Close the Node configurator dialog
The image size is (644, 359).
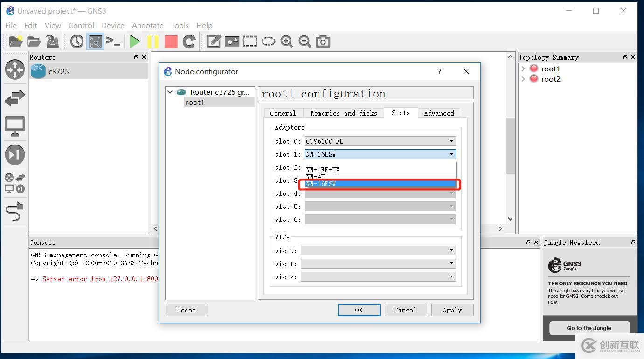(466, 71)
